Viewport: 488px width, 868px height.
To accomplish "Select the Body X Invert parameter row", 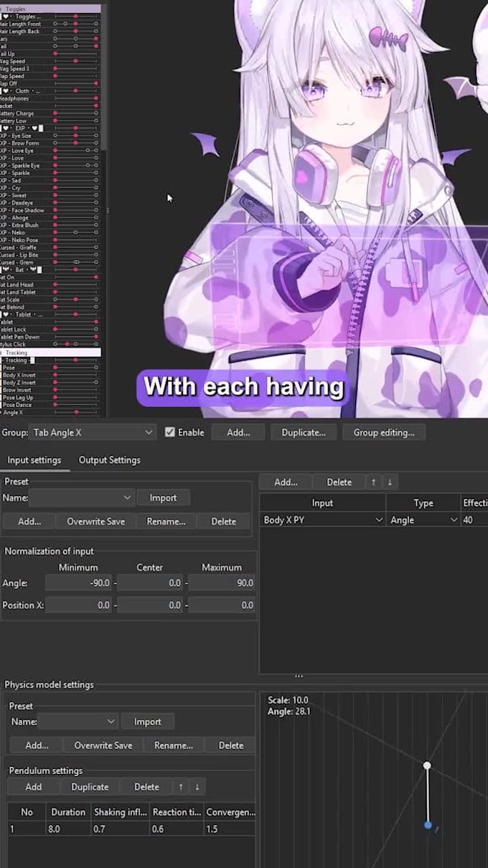I will [x=50, y=375].
